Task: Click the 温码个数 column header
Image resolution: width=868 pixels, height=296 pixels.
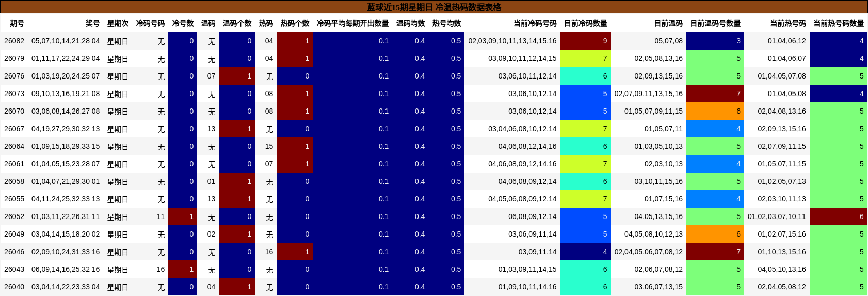Action: click(x=237, y=23)
